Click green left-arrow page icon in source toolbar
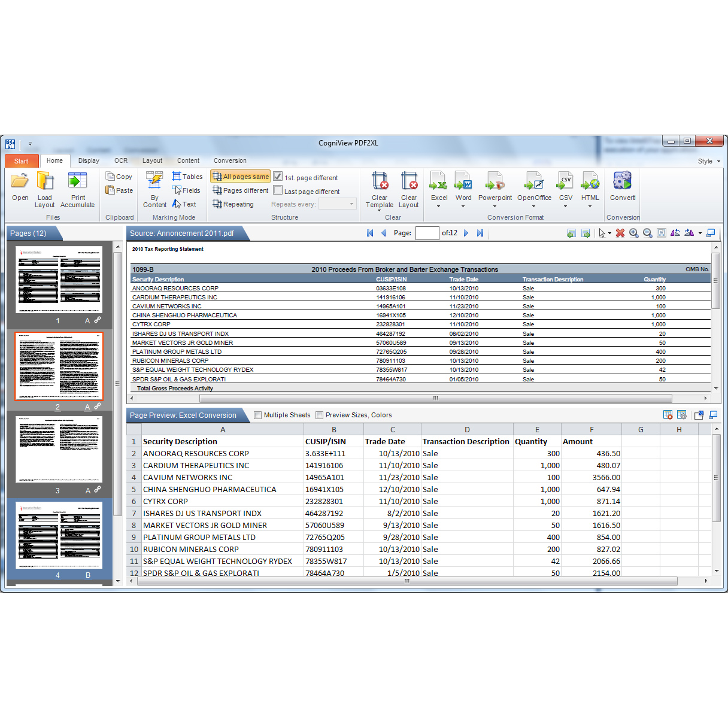728x728 pixels. click(x=571, y=233)
